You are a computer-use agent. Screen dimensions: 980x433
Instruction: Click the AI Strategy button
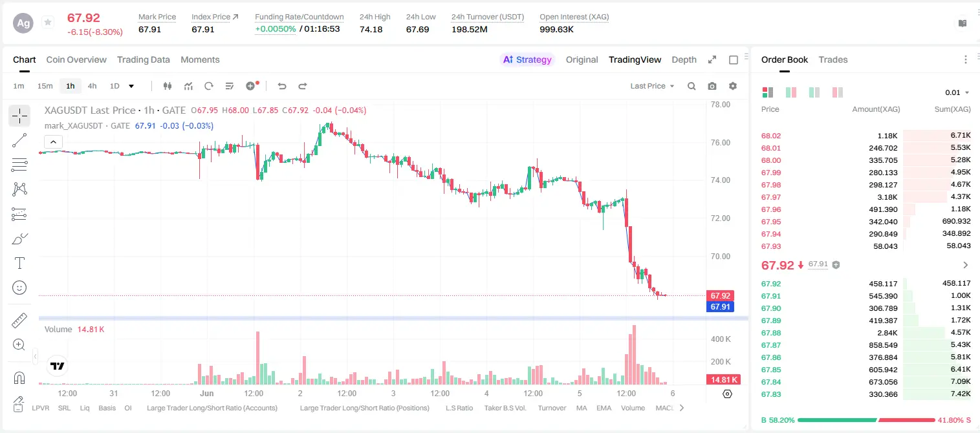527,59
